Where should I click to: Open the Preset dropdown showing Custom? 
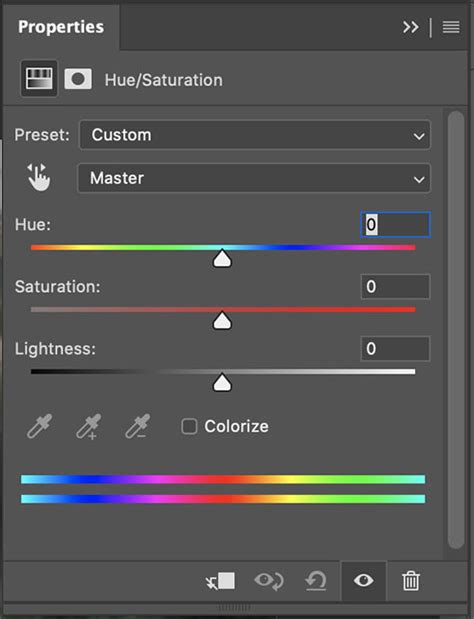[x=255, y=135]
